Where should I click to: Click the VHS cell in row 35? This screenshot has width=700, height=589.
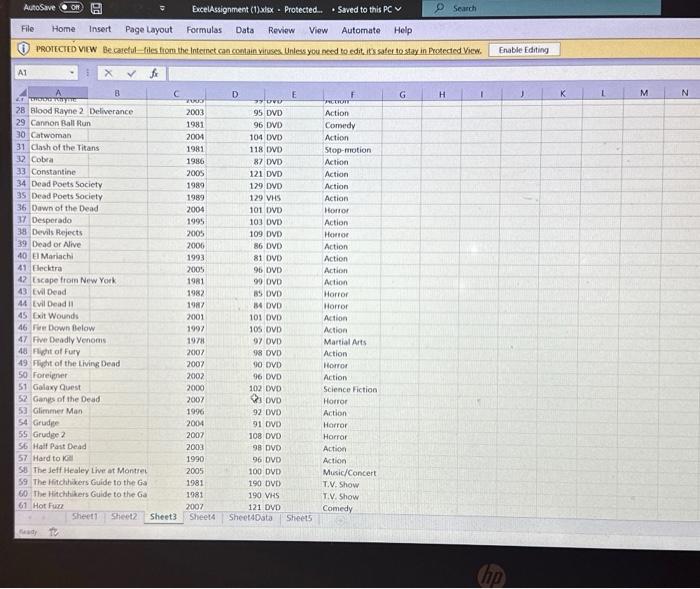(x=294, y=198)
